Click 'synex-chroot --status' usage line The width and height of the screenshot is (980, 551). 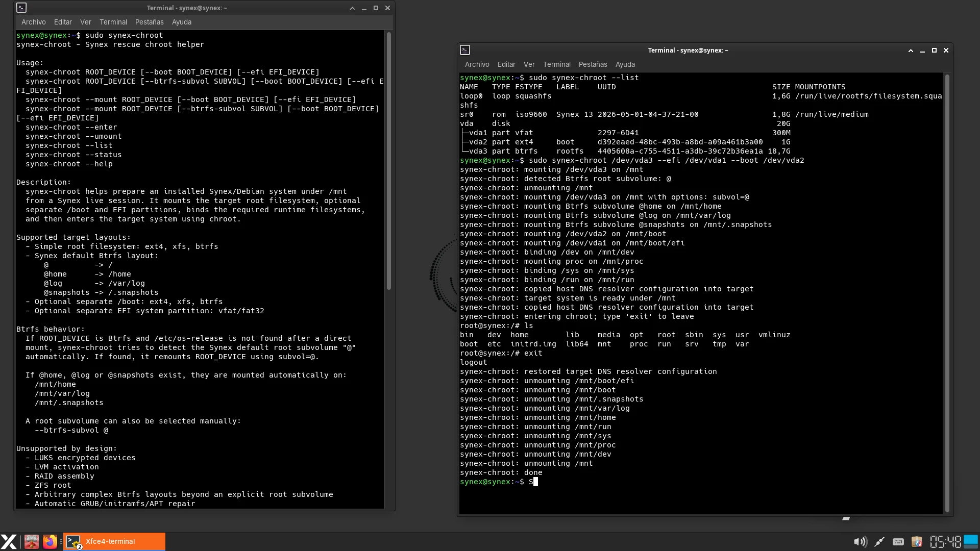73,155
